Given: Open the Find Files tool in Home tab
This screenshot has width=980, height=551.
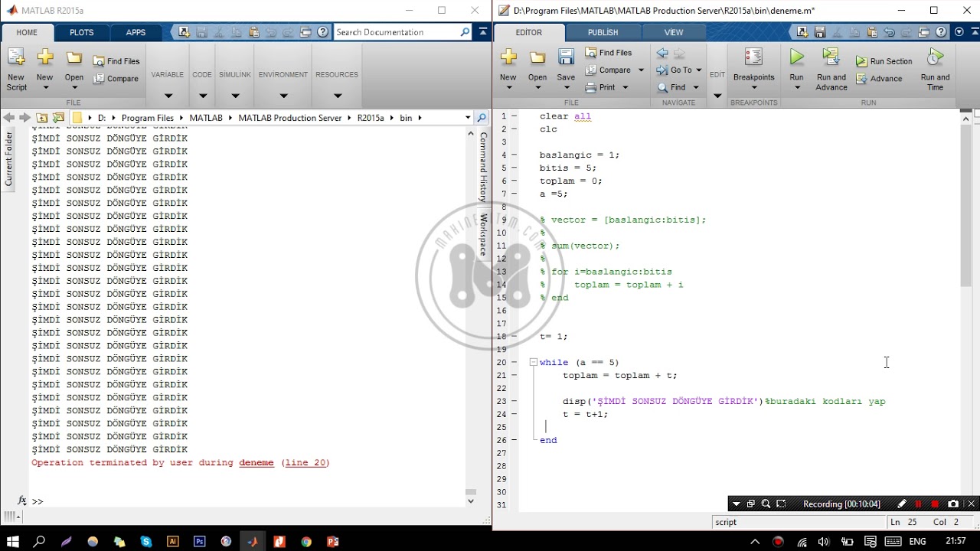Looking at the screenshot, I should pos(116,61).
